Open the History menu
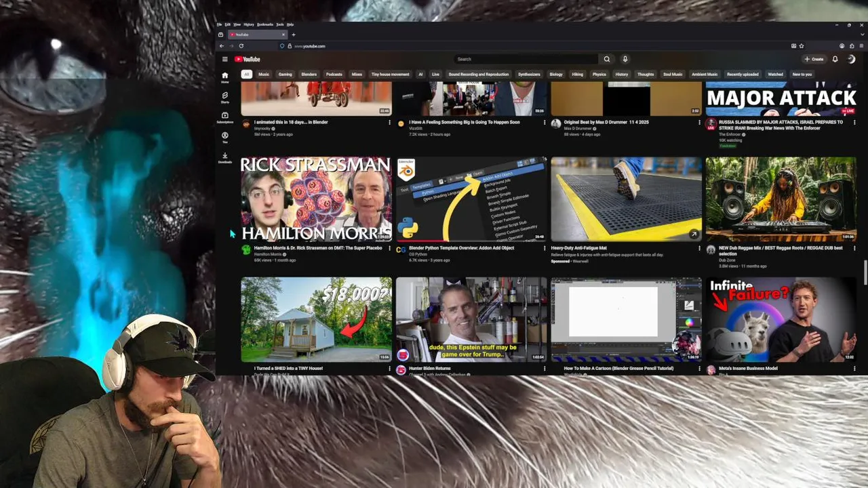This screenshot has height=488, width=868. (x=249, y=24)
